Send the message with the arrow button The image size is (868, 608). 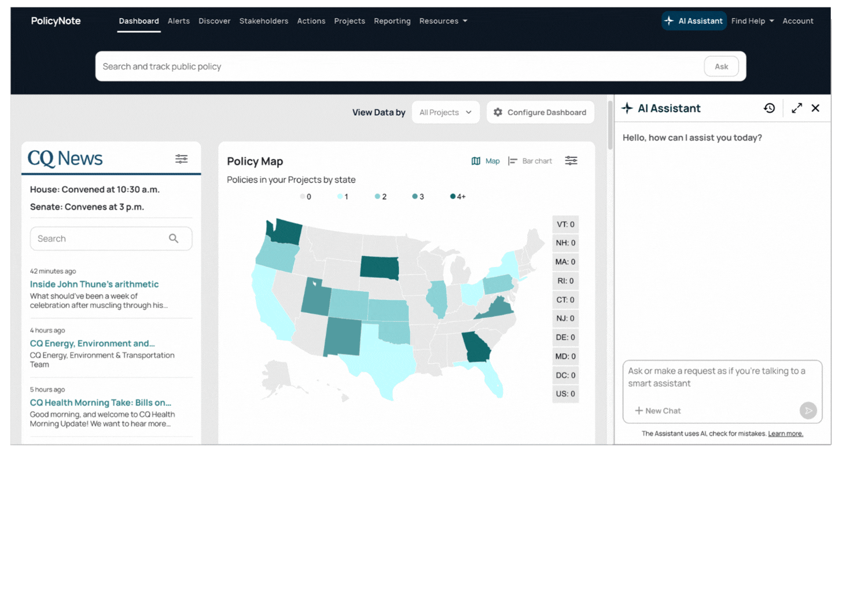coord(808,411)
